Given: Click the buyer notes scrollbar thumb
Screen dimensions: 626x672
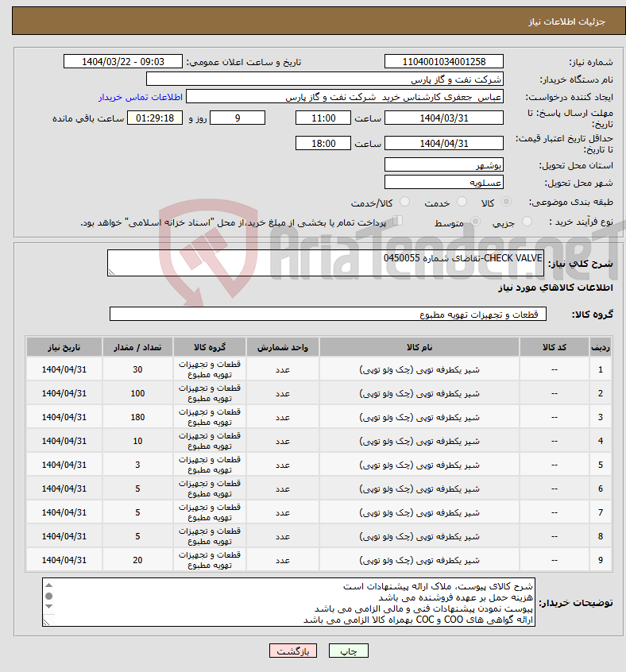Looking at the screenshot, I should [48, 597].
